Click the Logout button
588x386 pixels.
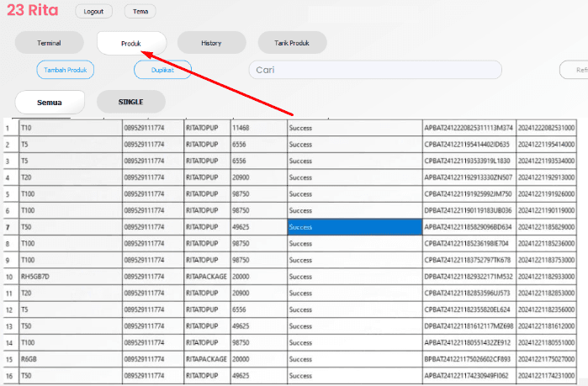pos(93,12)
